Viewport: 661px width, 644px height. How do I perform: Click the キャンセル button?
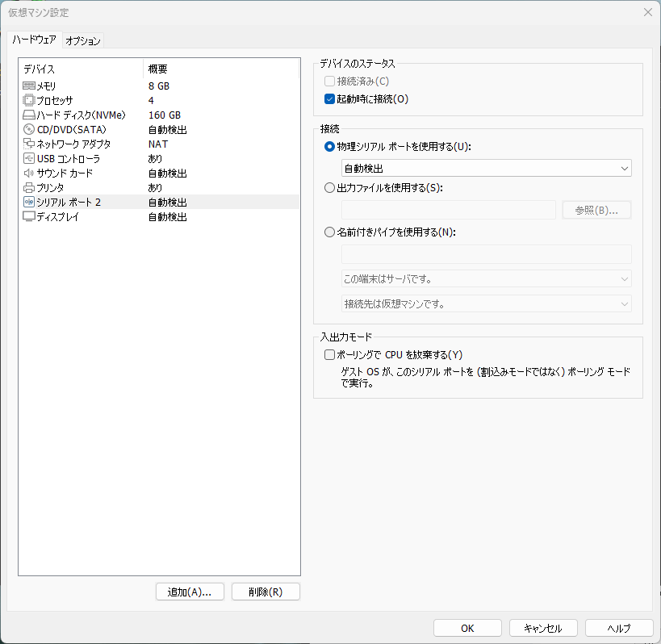pos(543,629)
